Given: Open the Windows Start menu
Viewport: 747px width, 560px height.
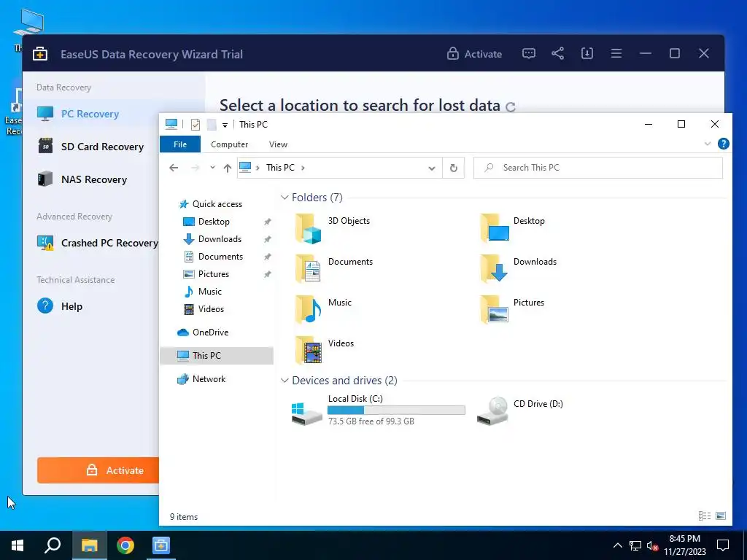Looking at the screenshot, I should [18, 545].
